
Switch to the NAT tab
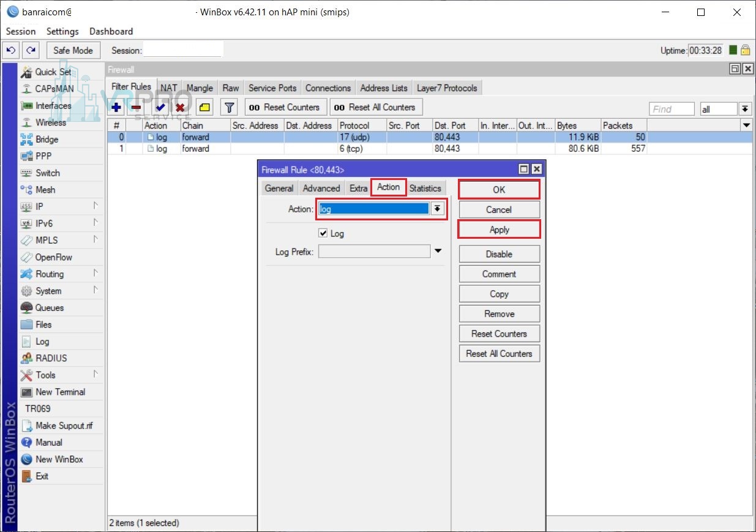coord(168,87)
